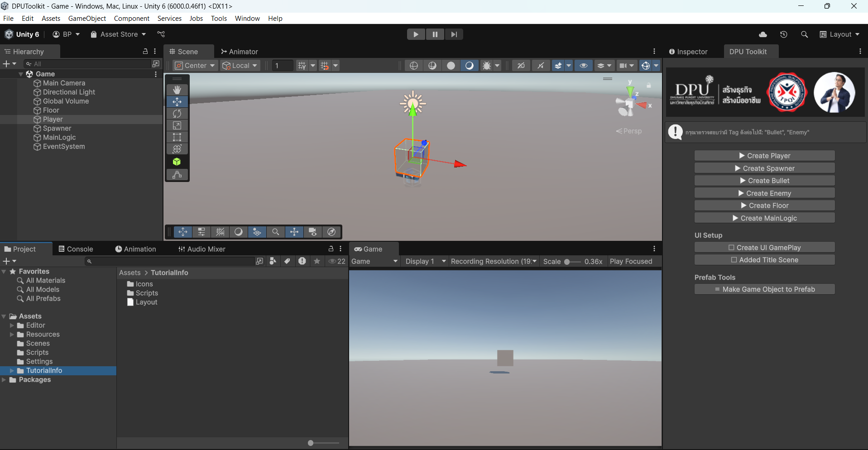Click the Project search field
The height and width of the screenshot is (450, 868).
click(x=170, y=261)
